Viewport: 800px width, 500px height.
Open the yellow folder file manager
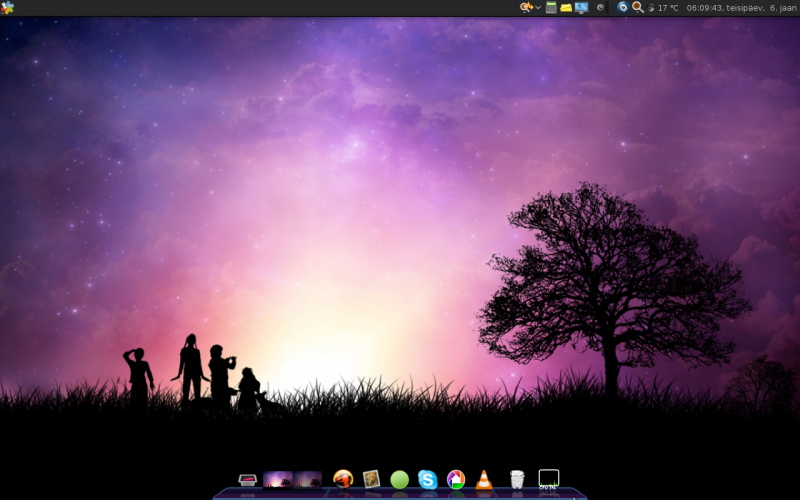click(x=566, y=7)
